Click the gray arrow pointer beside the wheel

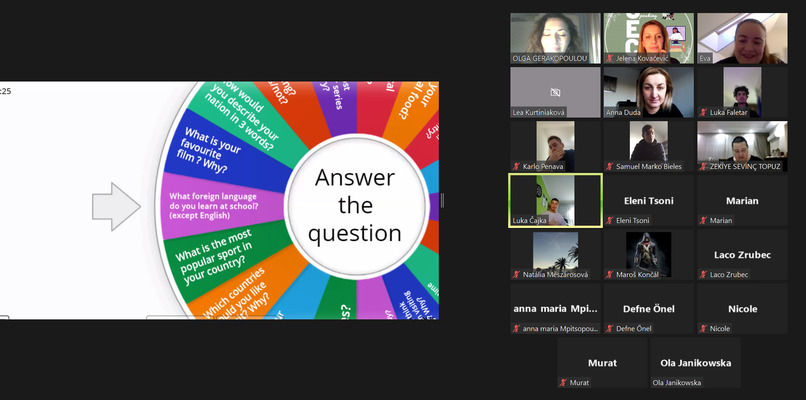click(116, 205)
